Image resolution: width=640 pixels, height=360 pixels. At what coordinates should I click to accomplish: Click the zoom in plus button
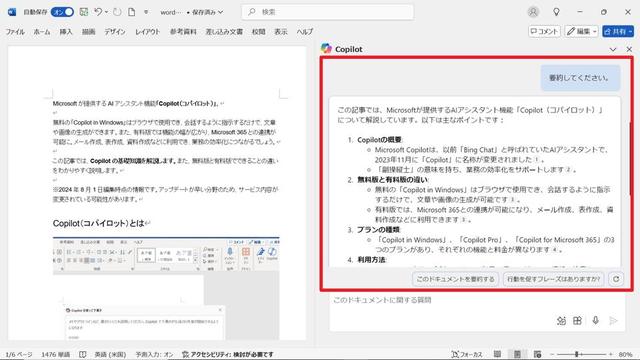[611, 354]
